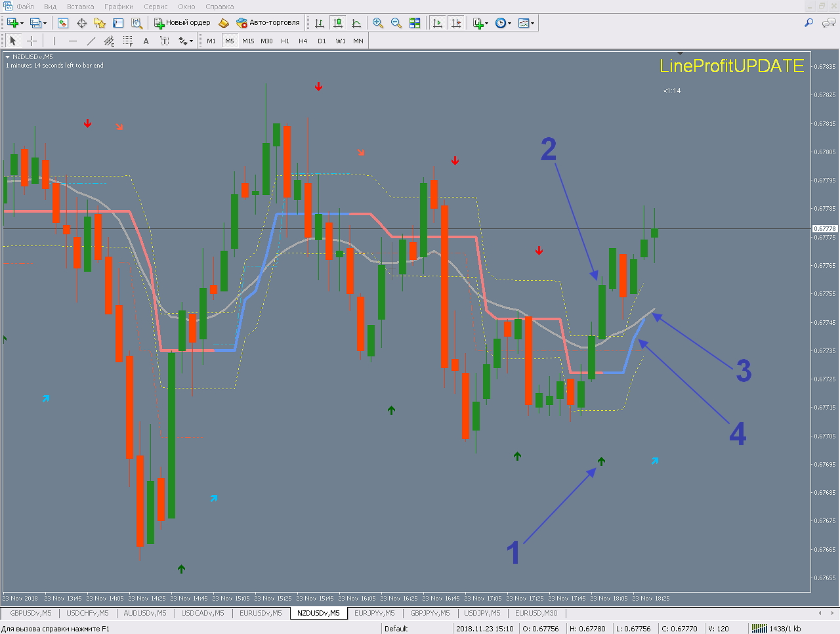Open chat bubbles icon top right

click(x=829, y=23)
